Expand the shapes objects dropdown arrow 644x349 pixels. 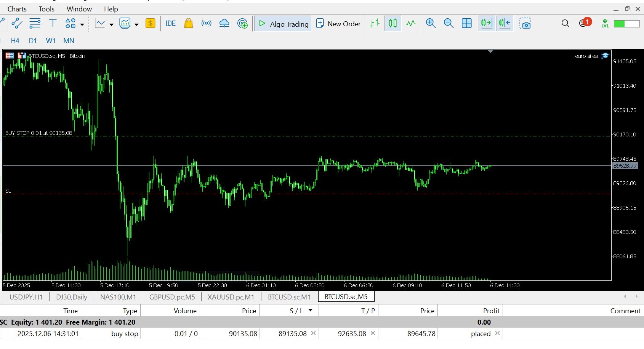click(82, 25)
